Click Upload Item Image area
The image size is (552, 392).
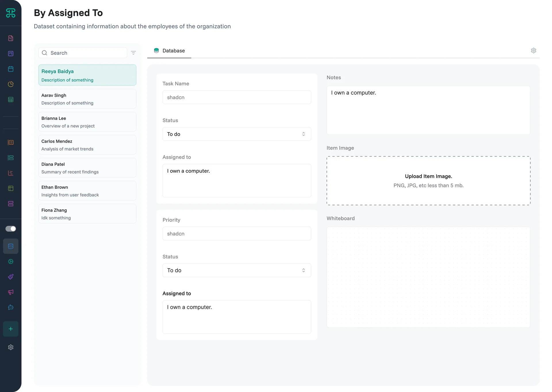pyautogui.click(x=428, y=181)
